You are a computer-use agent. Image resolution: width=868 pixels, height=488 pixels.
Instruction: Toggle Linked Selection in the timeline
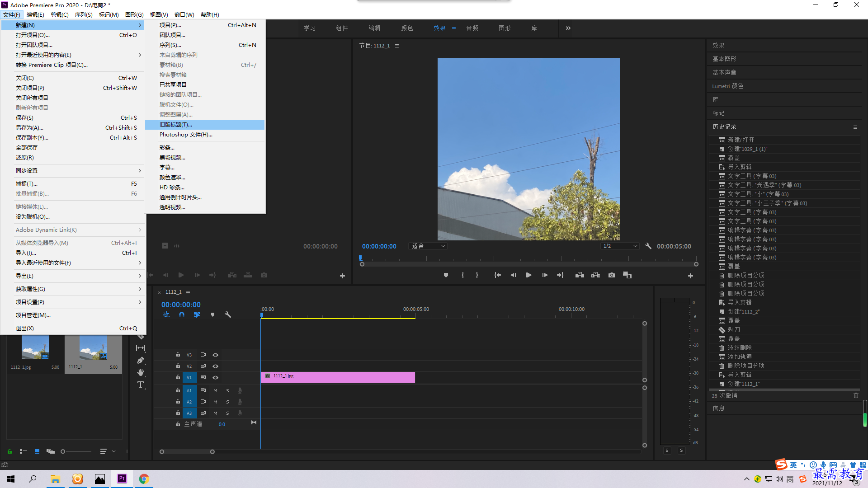(x=197, y=314)
